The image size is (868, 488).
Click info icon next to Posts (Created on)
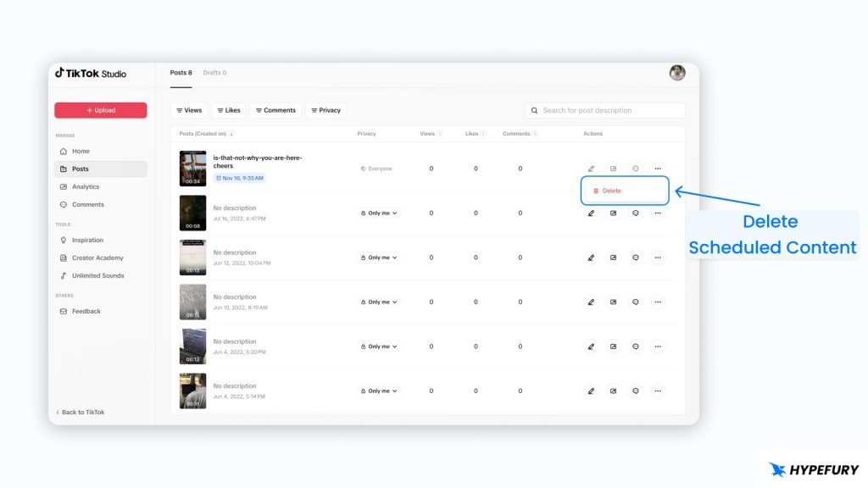(x=232, y=134)
